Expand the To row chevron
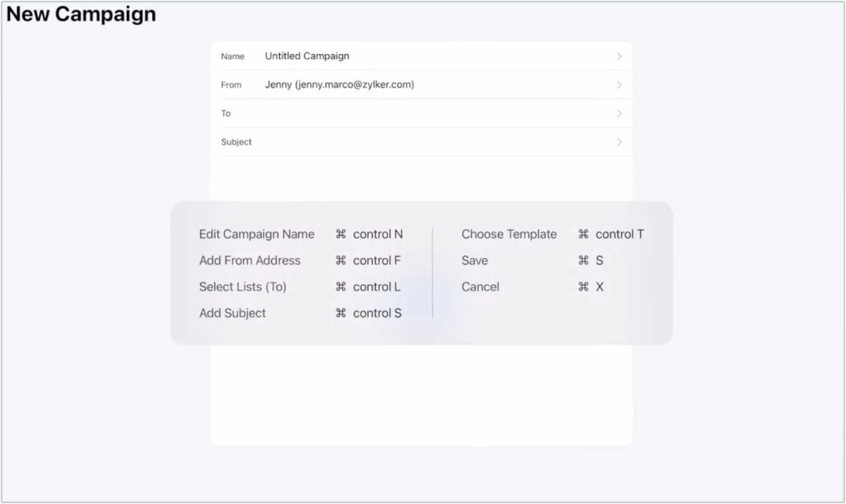This screenshot has width=846, height=504. (619, 114)
